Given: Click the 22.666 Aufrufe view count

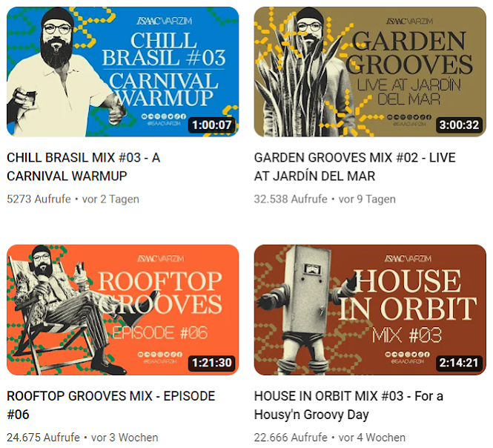Looking at the screenshot, I should click(291, 438).
